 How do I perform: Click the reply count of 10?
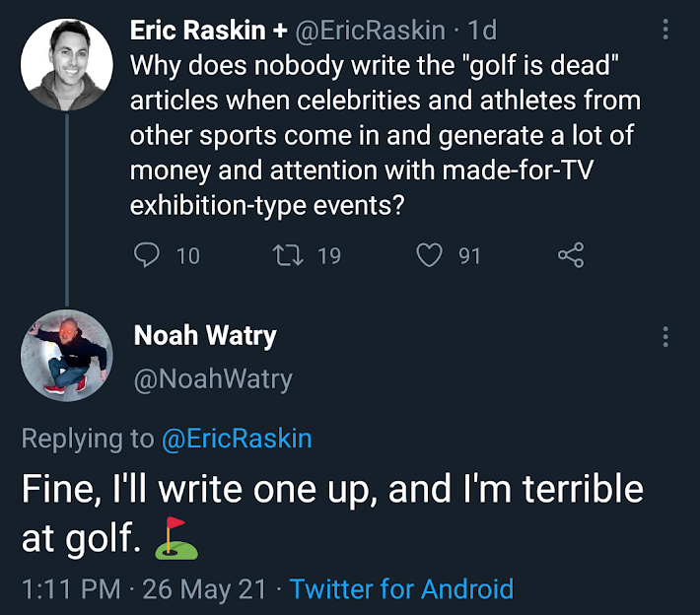(x=187, y=256)
